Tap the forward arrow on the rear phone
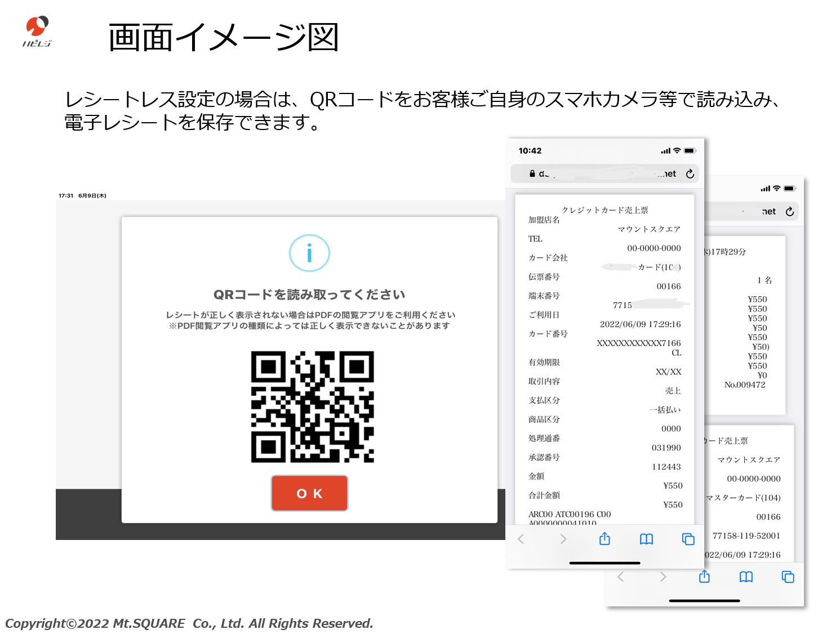The image size is (840, 634). (x=663, y=577)
